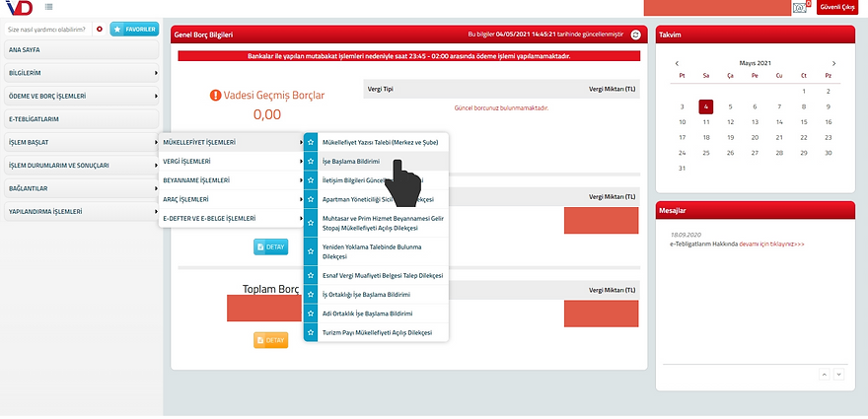This screenshot has height=419, width=868.
Task: Select day 23 in calendar
Action: pos(829,137)
